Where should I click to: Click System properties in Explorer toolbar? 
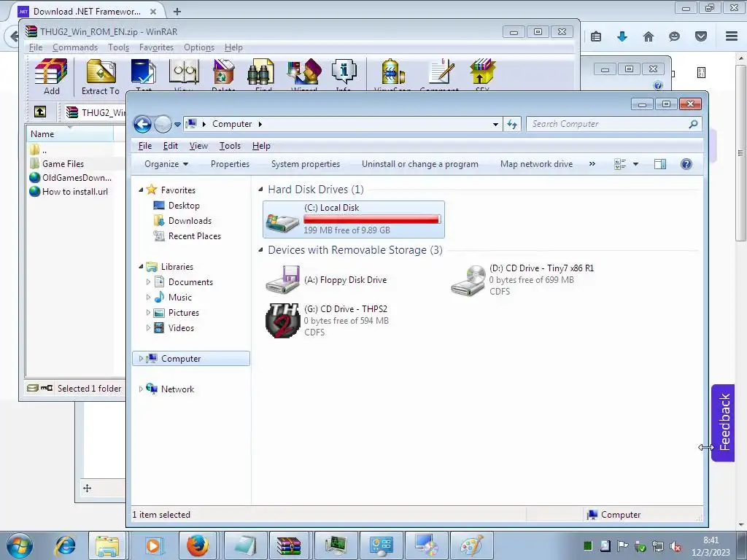click(x=306, y=164)
